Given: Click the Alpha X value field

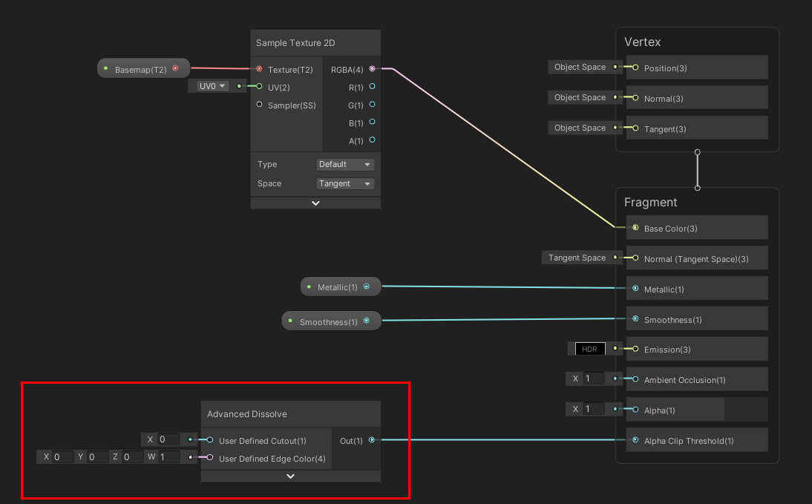Looking at the screenshot, I should 594,409.
